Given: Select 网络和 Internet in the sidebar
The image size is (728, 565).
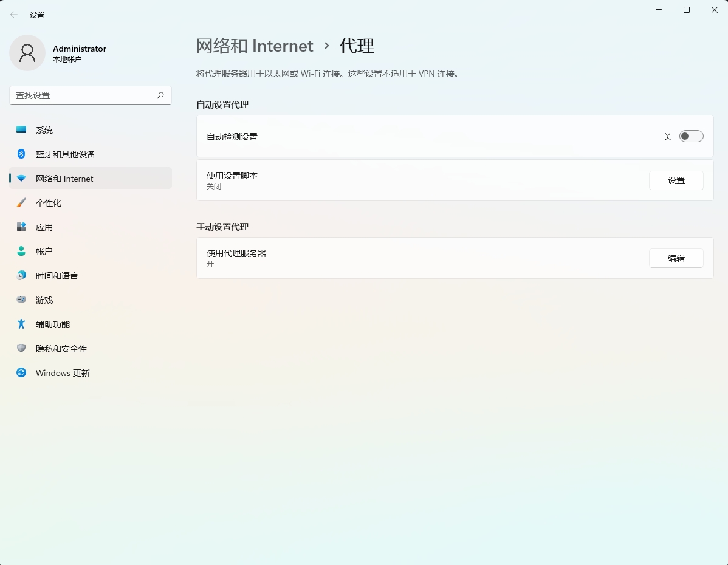Looking at the screenshot, I should 91,178.
